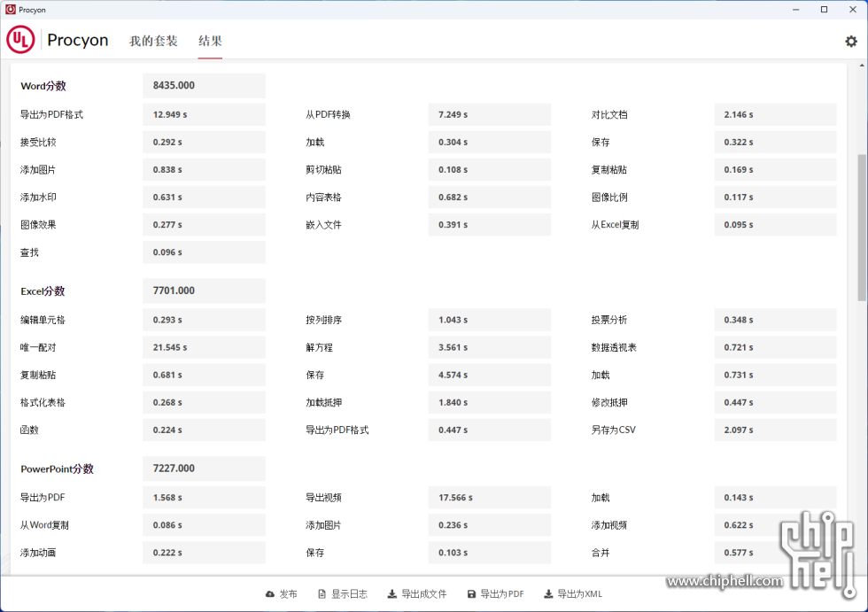Screen dimensions: 868x612
Task: Click the 显示日志 button label
Action: point(349,593)
